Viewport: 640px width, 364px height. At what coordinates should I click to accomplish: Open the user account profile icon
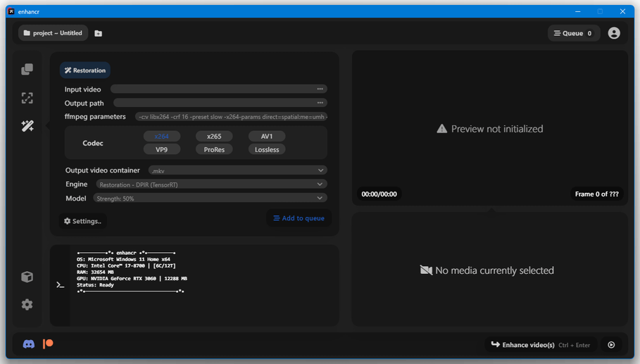[x=613, y=33]
